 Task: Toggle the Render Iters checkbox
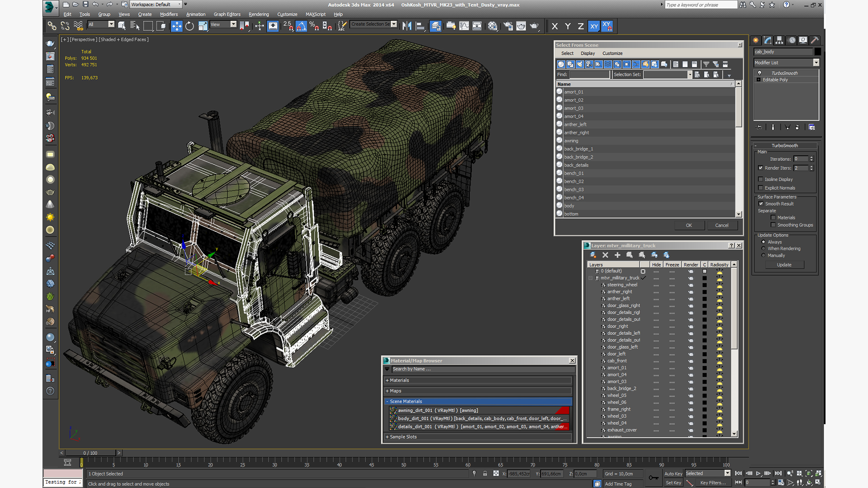click(760, 168)
